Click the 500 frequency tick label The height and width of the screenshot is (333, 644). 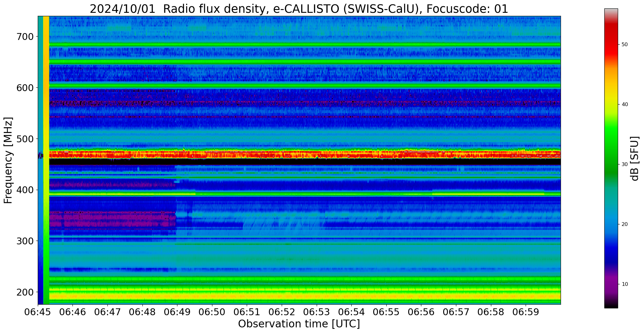point(25,139)
